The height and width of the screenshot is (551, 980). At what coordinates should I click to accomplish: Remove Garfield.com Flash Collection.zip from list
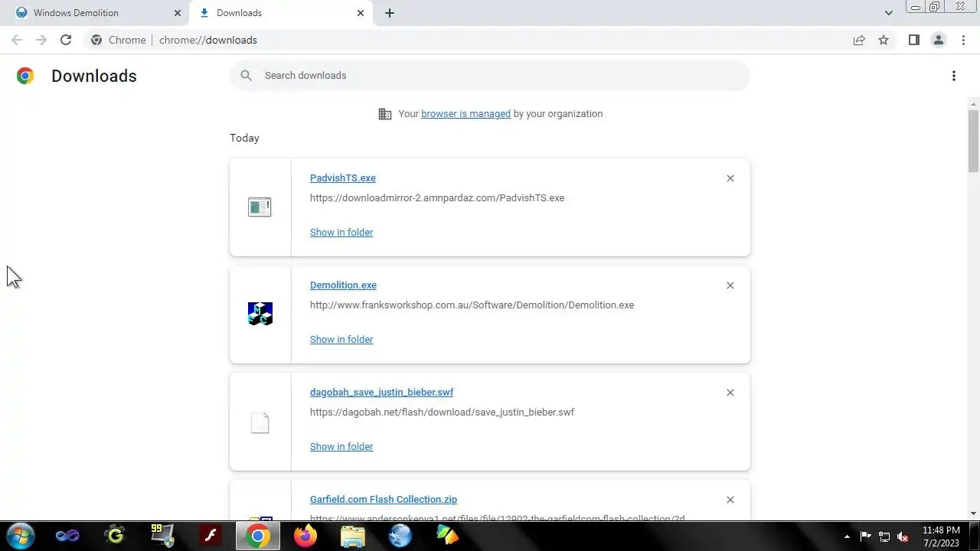[x=730, y=500]
